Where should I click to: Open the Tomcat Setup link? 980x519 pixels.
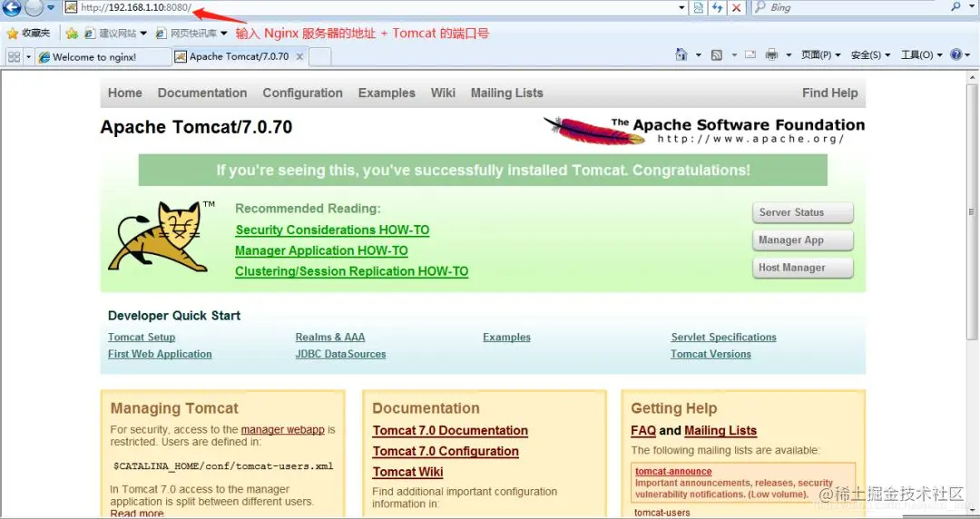pos(142,337)
